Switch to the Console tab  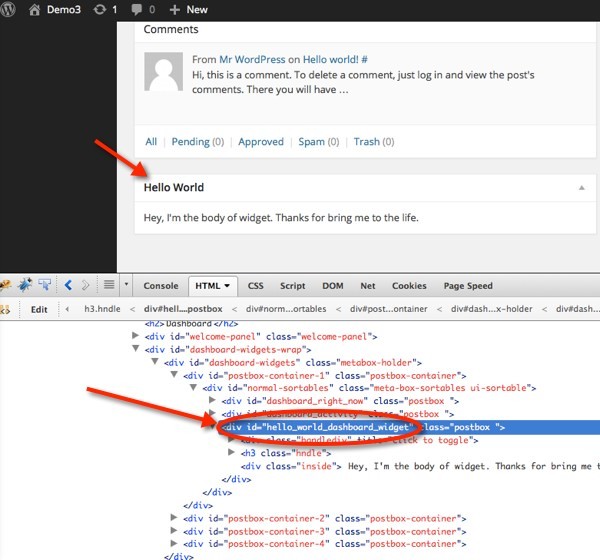161,286
